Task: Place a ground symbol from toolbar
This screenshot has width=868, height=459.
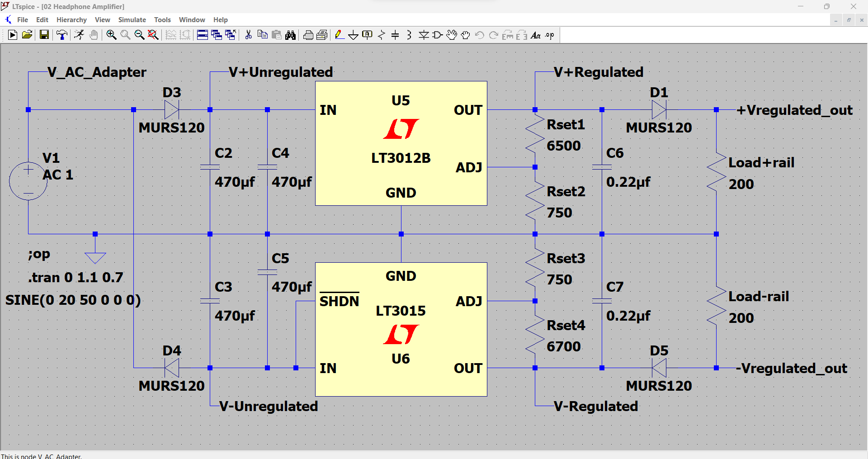Action: [x=354, y=35]
